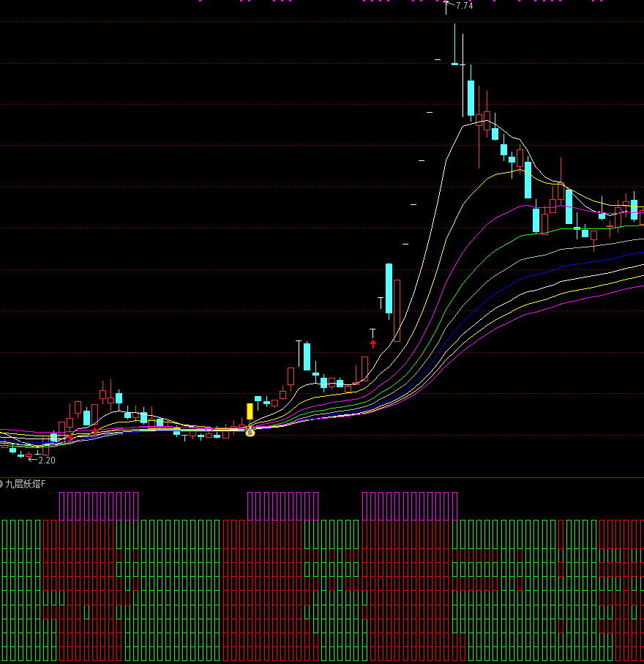644x664 pixels.
Task: Click the leftmost red up-arrow buy signal
Action: click(70, 437)
